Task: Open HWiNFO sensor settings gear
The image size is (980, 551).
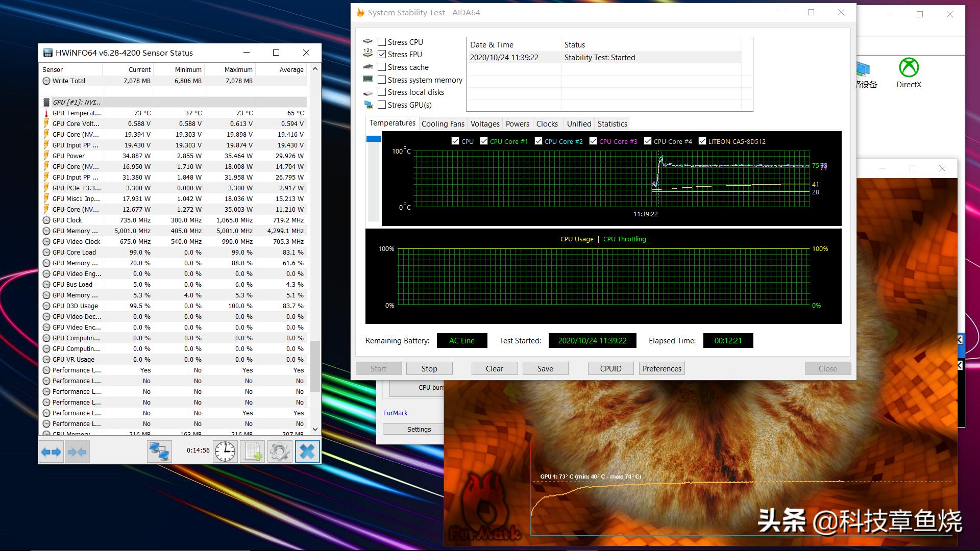Action: click(279, 452)
